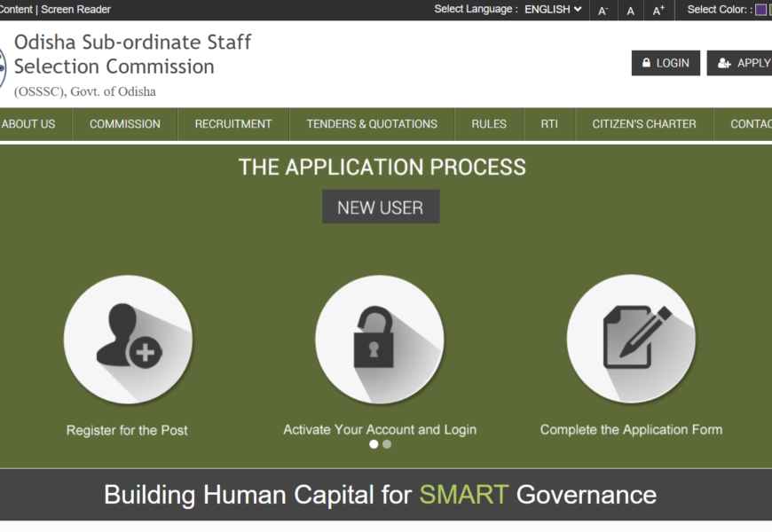772x532 pixels.
Task: Open the Select Language dropdown
Action: (552, 10)
